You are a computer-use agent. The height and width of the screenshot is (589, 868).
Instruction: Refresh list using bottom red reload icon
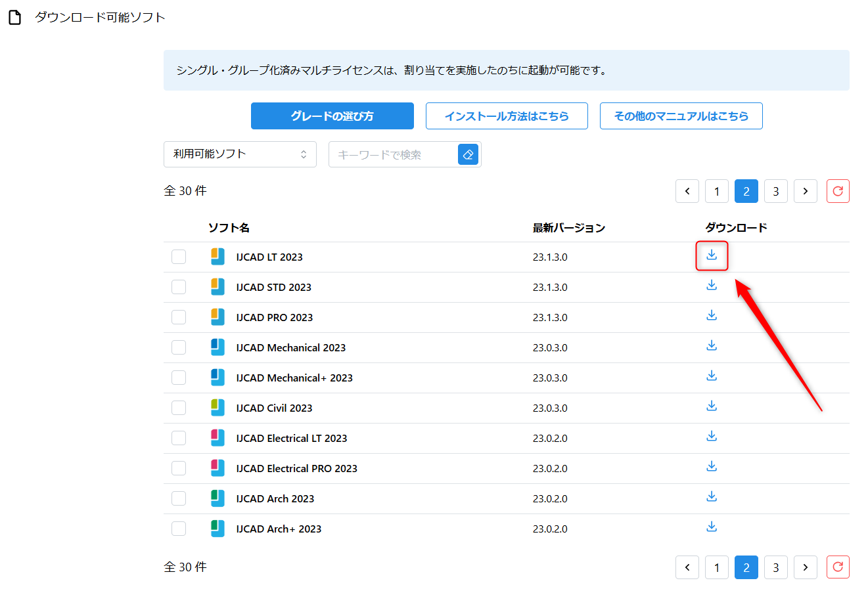838,567
